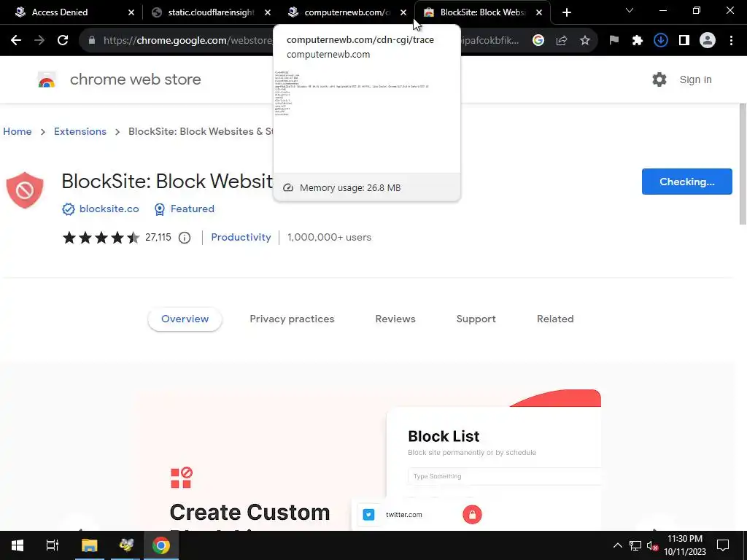Open the notification center
Screen dimensions: 747x560
click(x=723, y=545)
